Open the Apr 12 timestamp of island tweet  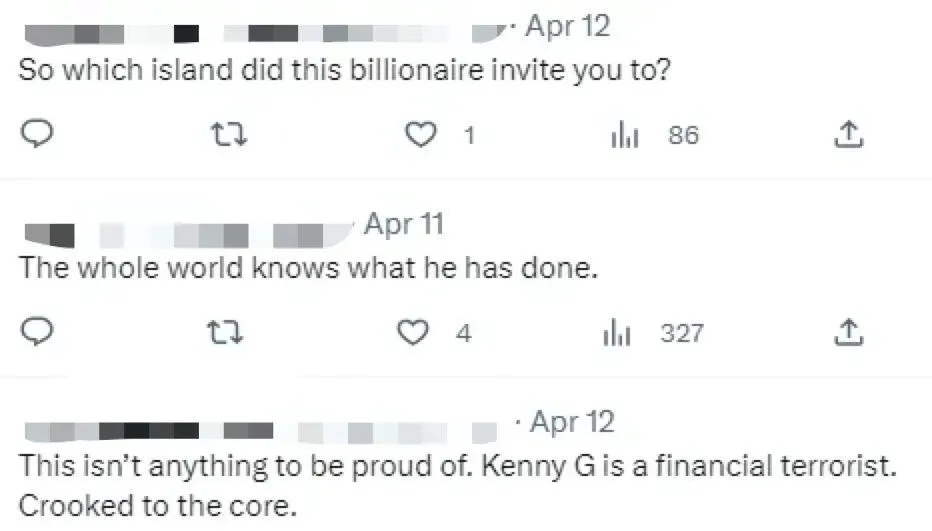(x=566, y=27)
